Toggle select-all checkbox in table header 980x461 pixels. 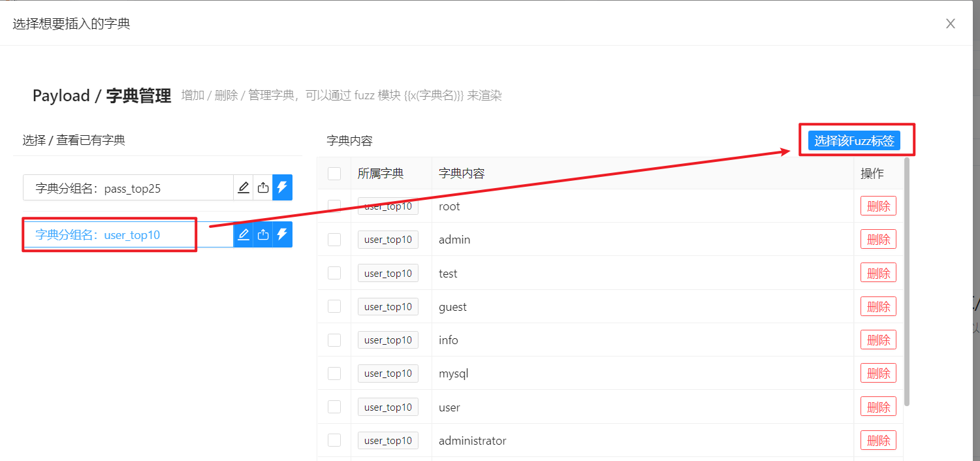pos(334,173)
